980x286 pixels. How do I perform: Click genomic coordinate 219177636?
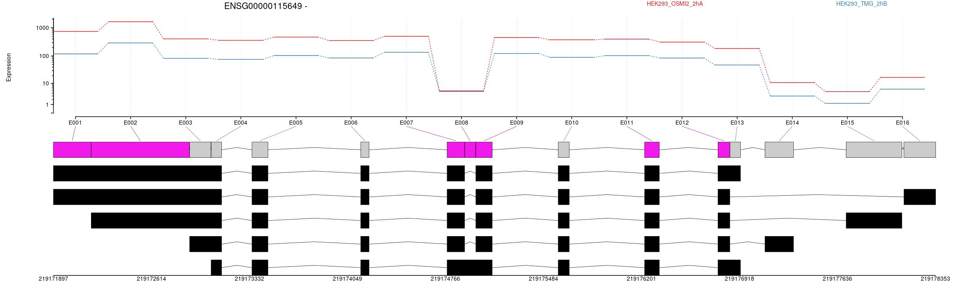pyautogui.click(x=837, y=279)
